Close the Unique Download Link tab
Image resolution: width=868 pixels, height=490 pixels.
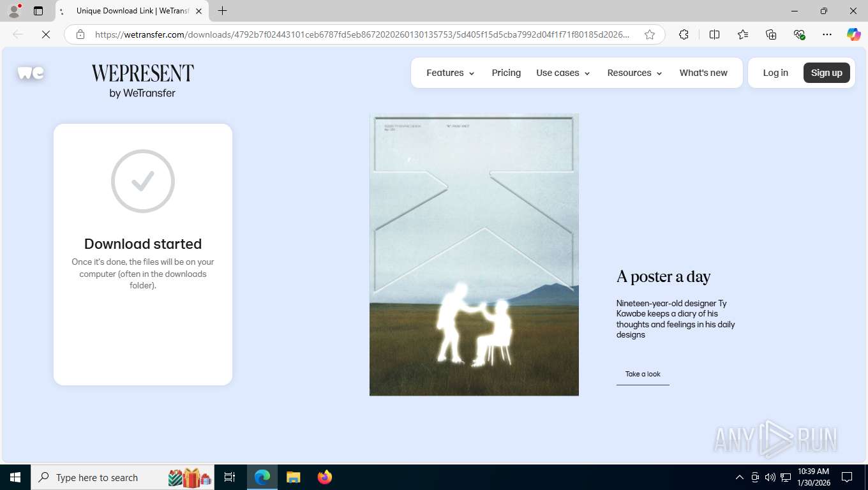coord(198,11)
